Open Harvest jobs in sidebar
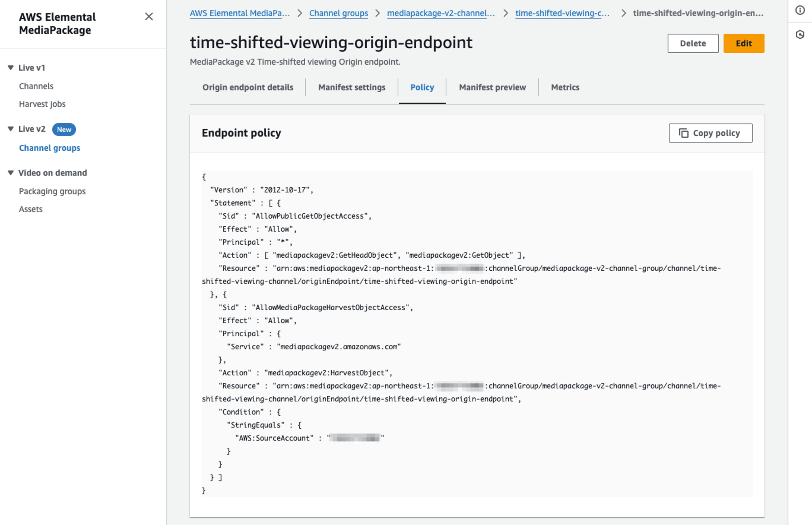812x525 pixels. (x=42, y=104)
